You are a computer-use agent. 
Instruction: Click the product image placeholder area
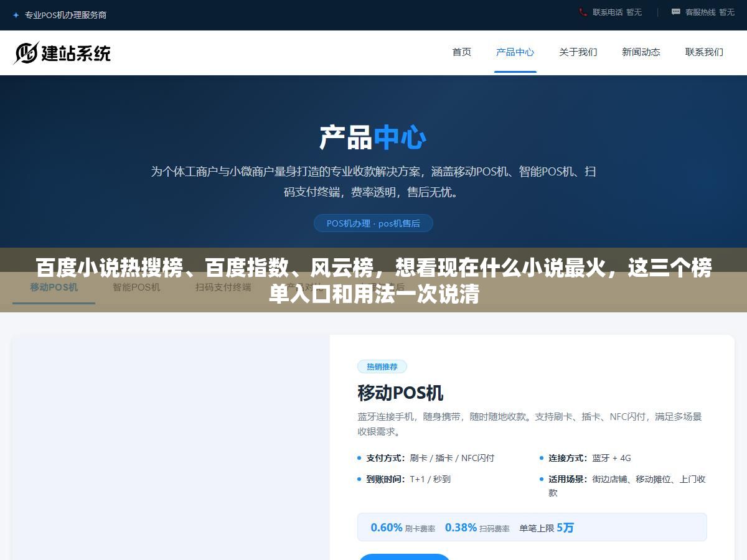(171, 448)
